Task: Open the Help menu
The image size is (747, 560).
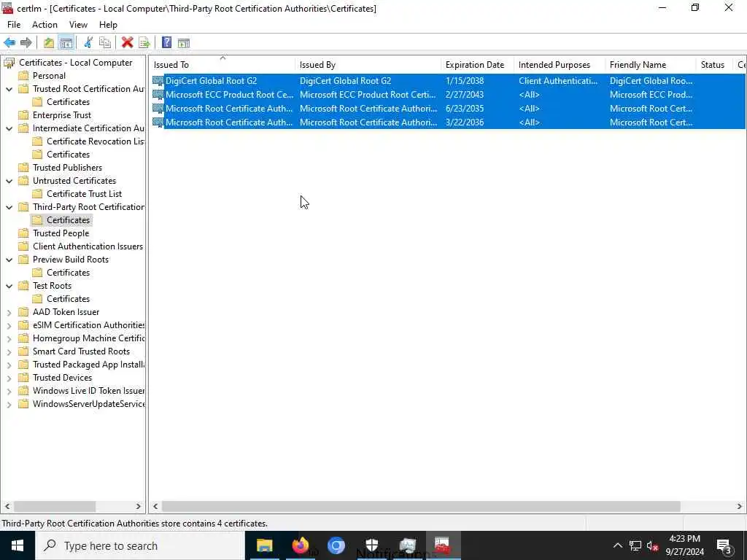Action: (108, 25)
